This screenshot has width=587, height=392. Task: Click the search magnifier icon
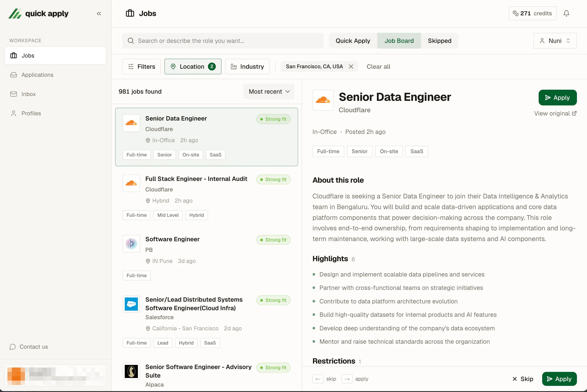coord(131,41)
